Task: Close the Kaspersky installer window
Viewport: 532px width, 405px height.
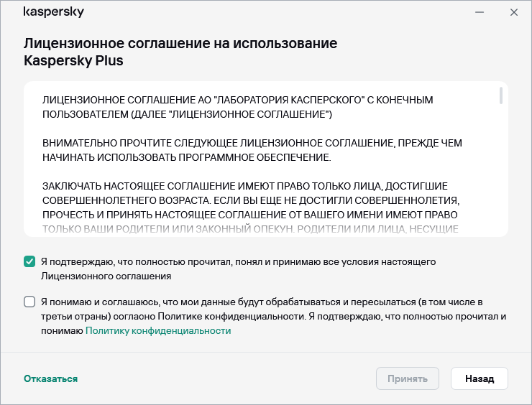Action: point(514,12)
